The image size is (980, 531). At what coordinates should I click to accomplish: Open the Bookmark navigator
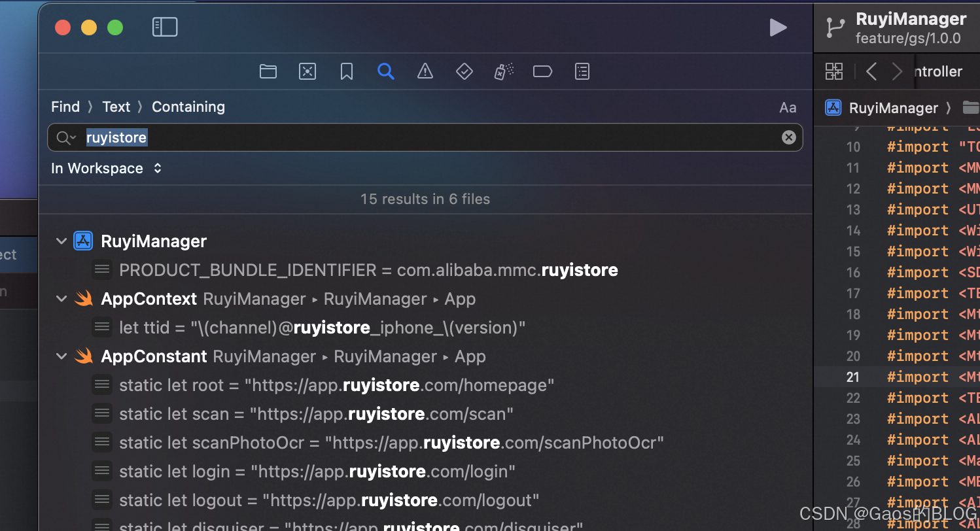pyautogui.click(x=347, y=71)
